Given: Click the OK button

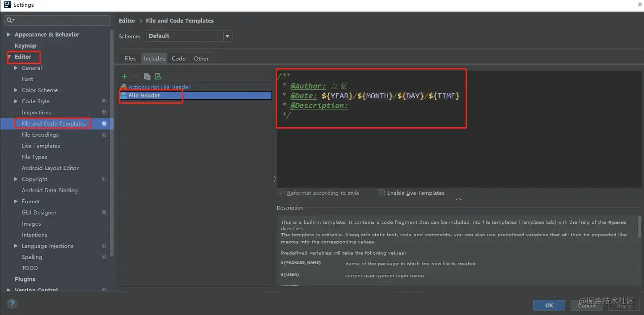Looking at the screenshot, I should [x=549, y=305].
